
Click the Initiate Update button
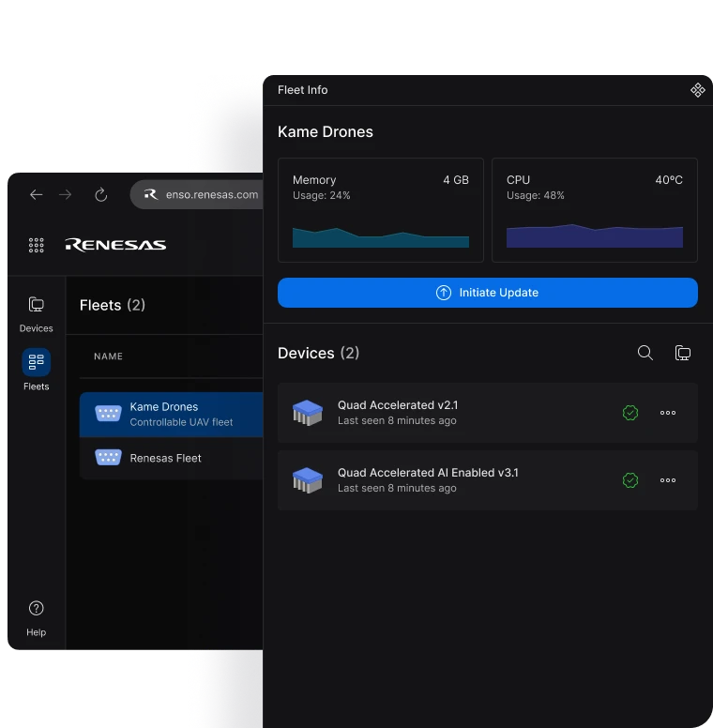click(x=487, y=293)
